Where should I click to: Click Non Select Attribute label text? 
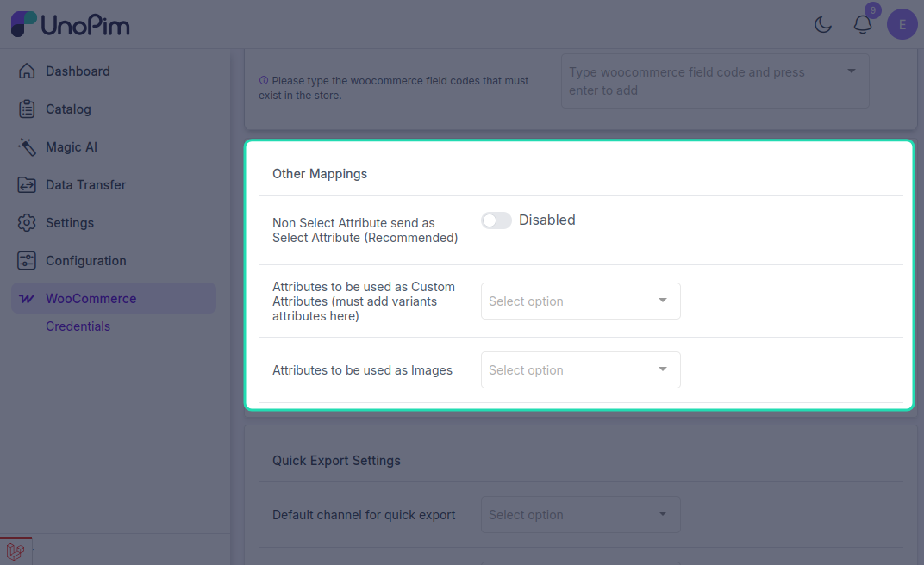(365, 230)
